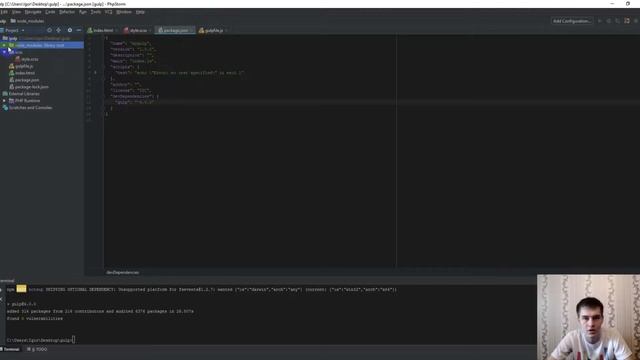Click the highlighted icon after the run controls
The width and height of the screenshot is (640, 360).
(627, 21)
